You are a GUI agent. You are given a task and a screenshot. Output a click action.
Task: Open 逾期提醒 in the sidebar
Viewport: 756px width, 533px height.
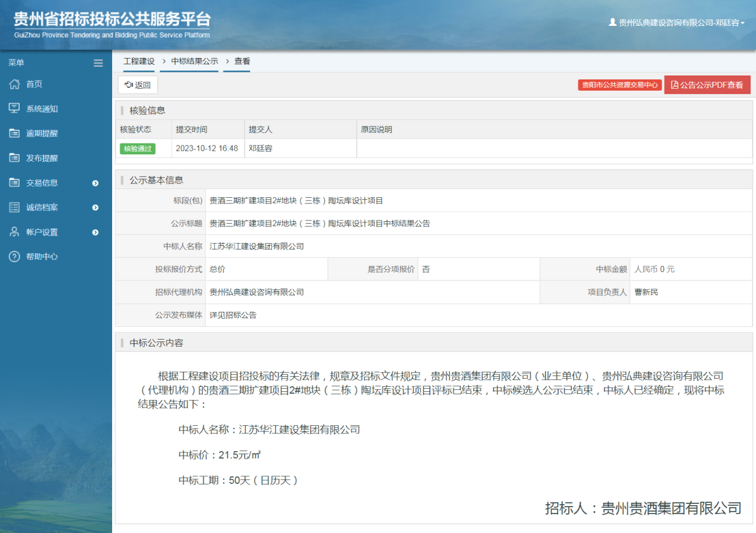click(x=42, y=134)
